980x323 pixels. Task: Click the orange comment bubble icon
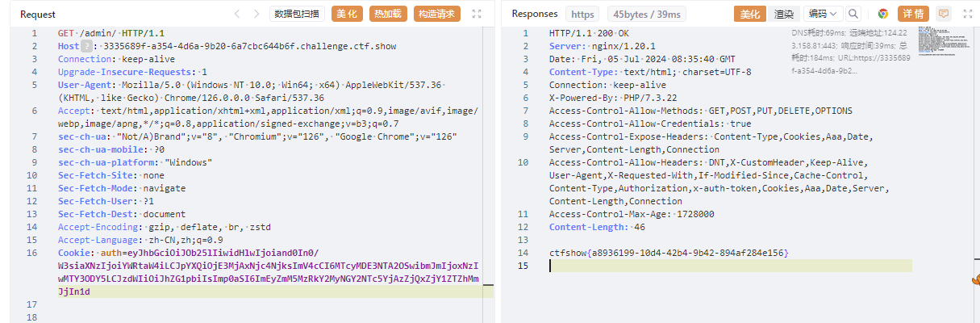tap(944, 14)
